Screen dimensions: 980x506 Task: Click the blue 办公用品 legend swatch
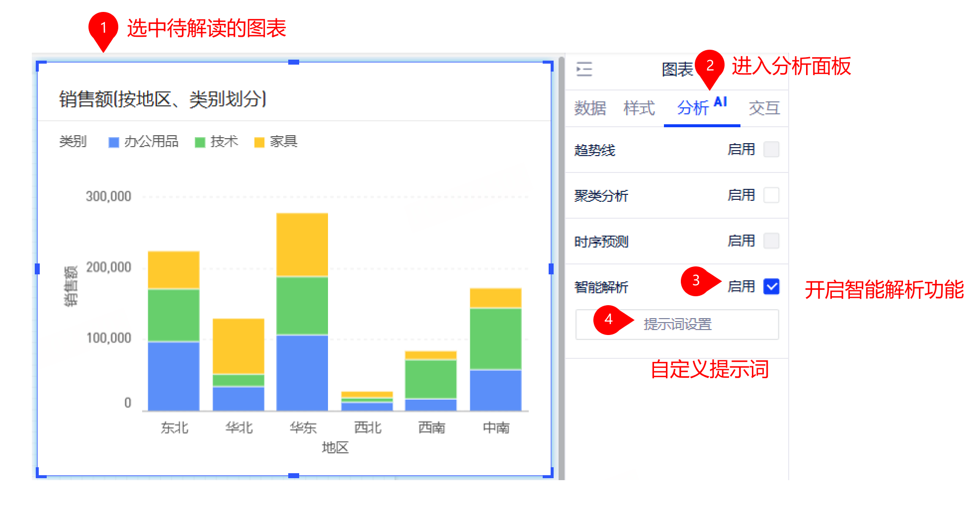tap(114, 143)
